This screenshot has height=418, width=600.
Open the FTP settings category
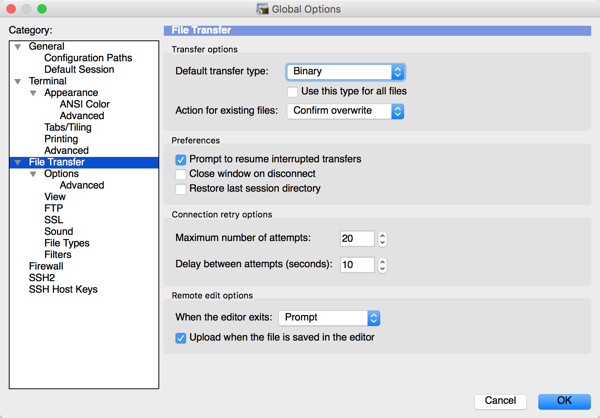[53, 209]
